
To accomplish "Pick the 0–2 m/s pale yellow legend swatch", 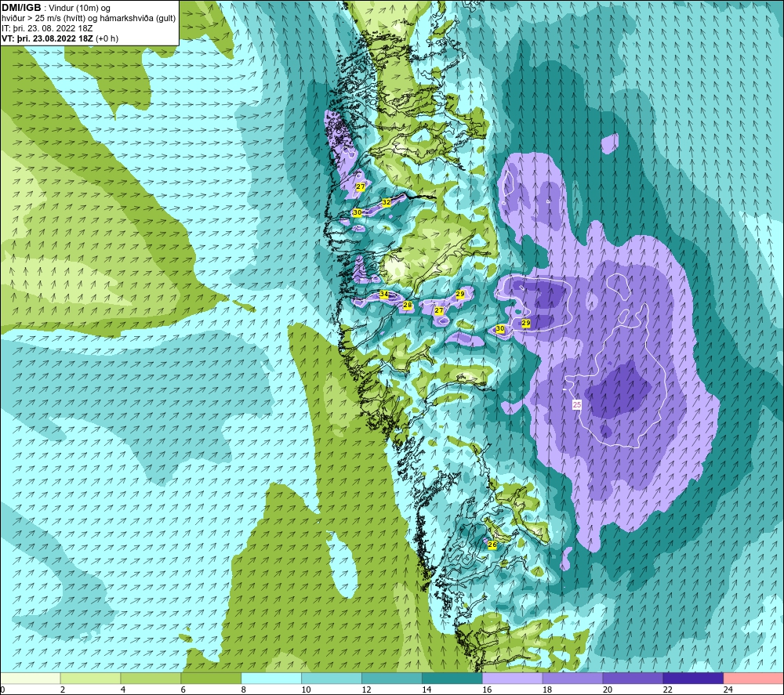I will [31, 678].
